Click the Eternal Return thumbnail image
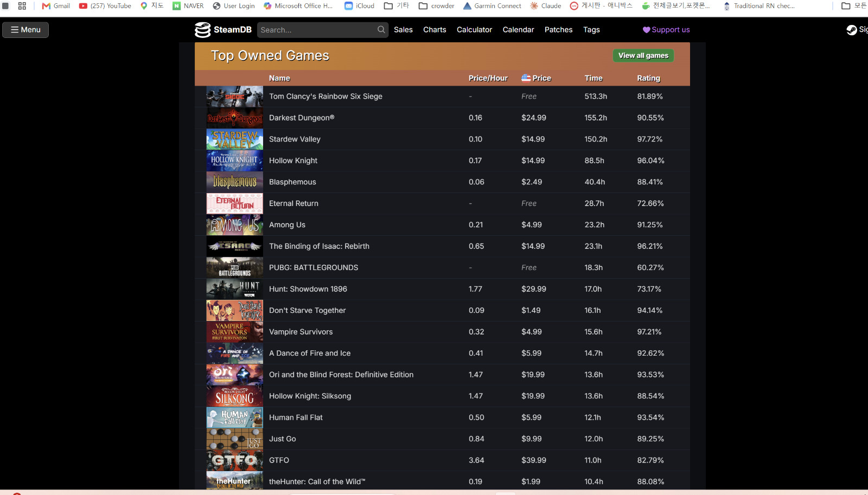Image resolution: width=868 pixels, height=495 pixels. (234, 203)
